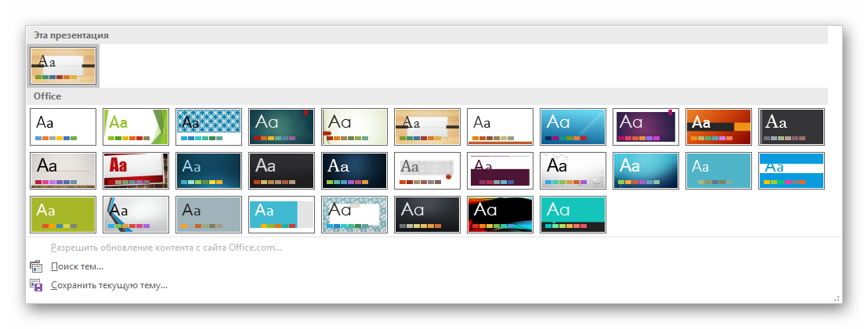Choose the blue theme with white horizontal band

[x=792, y=171]
